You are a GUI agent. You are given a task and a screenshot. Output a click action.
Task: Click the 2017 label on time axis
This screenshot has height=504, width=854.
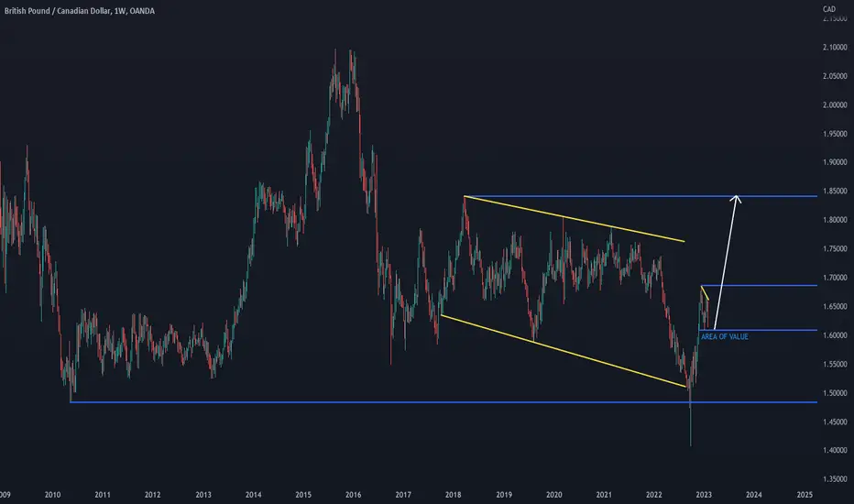(x=403, y=495)
